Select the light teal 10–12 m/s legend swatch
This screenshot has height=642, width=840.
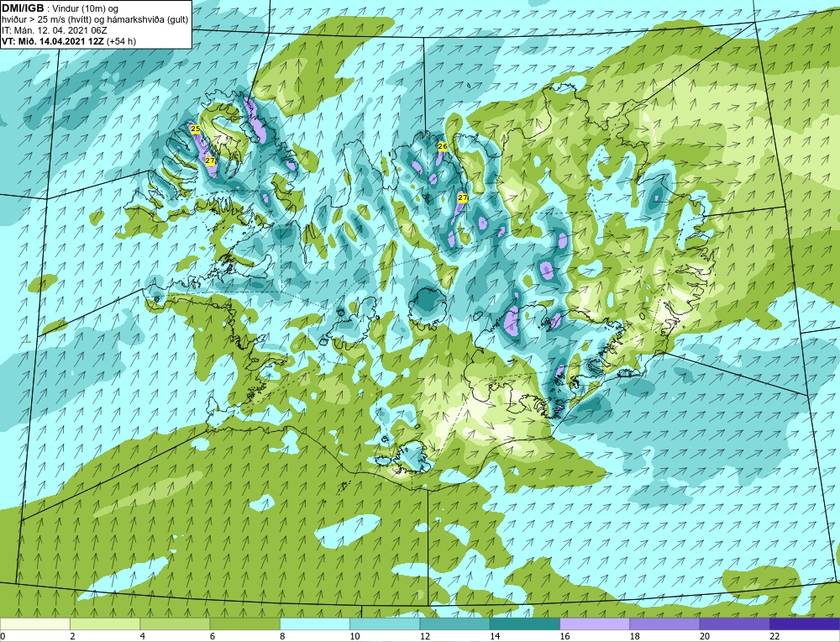coord(385,624)
